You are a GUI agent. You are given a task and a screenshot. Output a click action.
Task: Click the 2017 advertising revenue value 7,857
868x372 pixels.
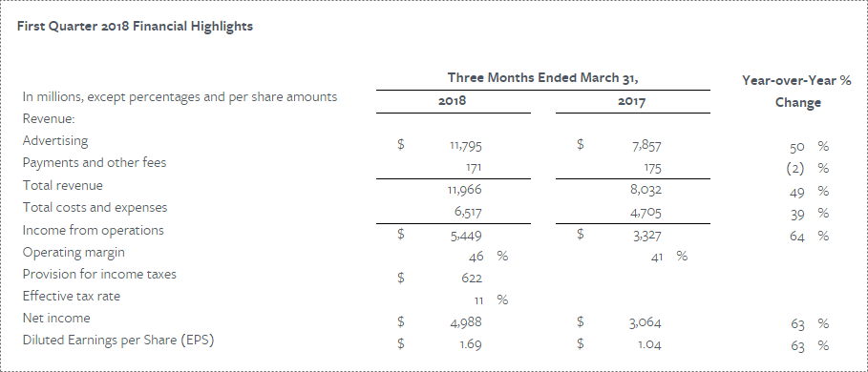pyautogui.click(x=645, y=146)
